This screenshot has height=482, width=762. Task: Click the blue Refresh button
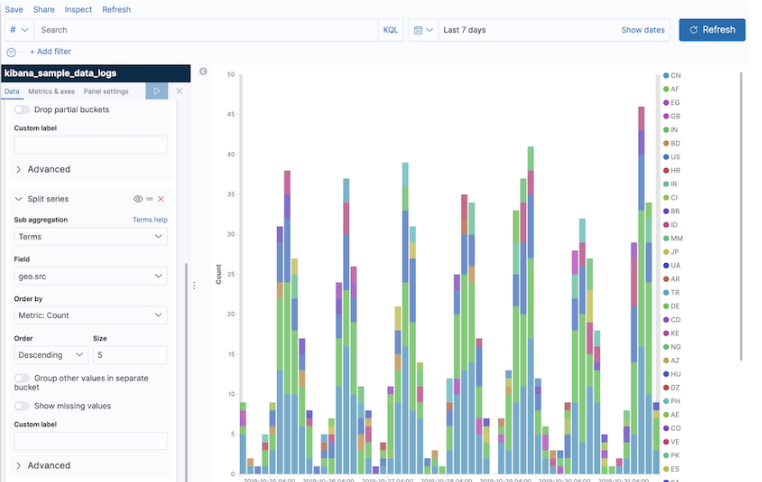pos(712,30)
